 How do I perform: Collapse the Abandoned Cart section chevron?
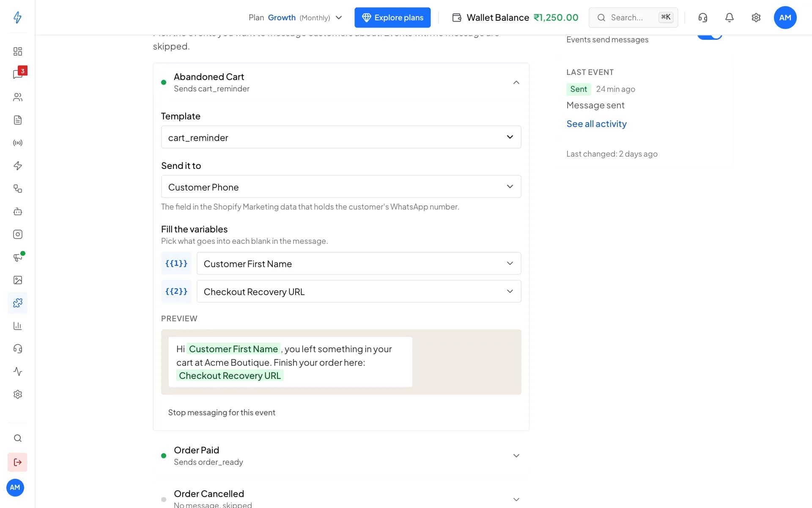[x=516, y=82]
